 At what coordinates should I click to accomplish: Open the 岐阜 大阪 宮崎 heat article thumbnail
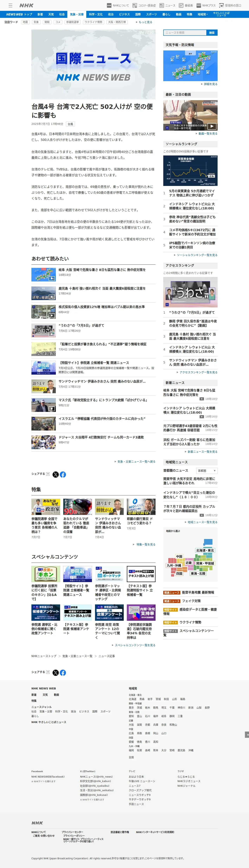point(43,275)
